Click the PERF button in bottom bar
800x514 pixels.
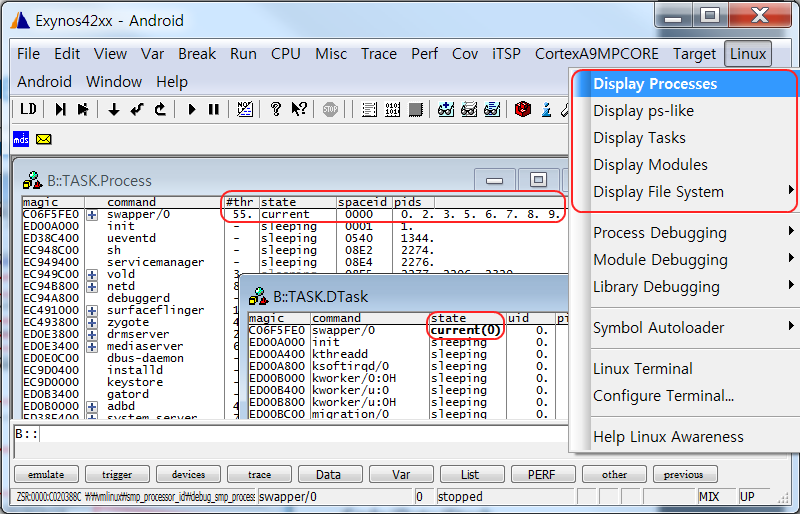click(x=542, y=475)
